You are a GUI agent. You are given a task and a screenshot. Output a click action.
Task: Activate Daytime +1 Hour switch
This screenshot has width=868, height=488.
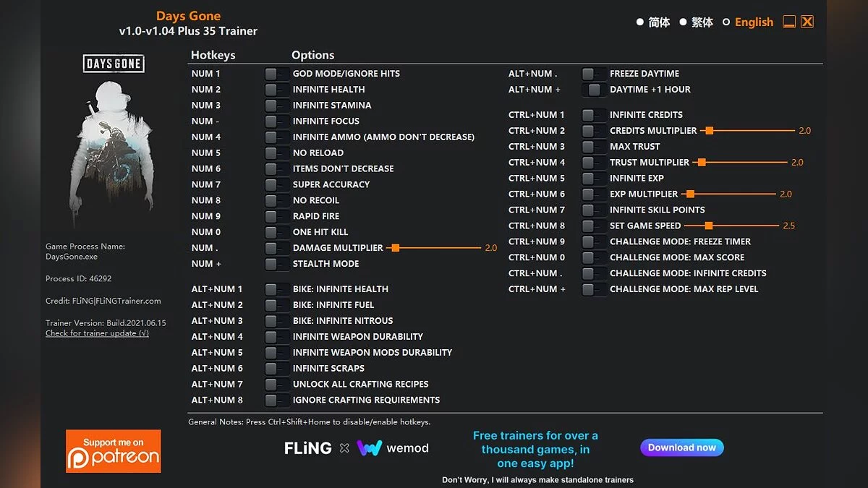coord(593,90)
